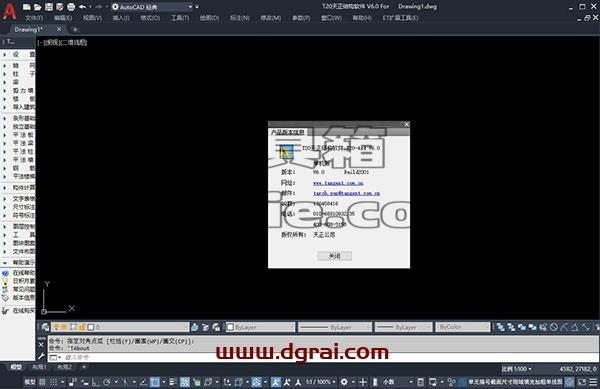
Task: Toggle the highlighted object snap button
Action: coord(155,382)
